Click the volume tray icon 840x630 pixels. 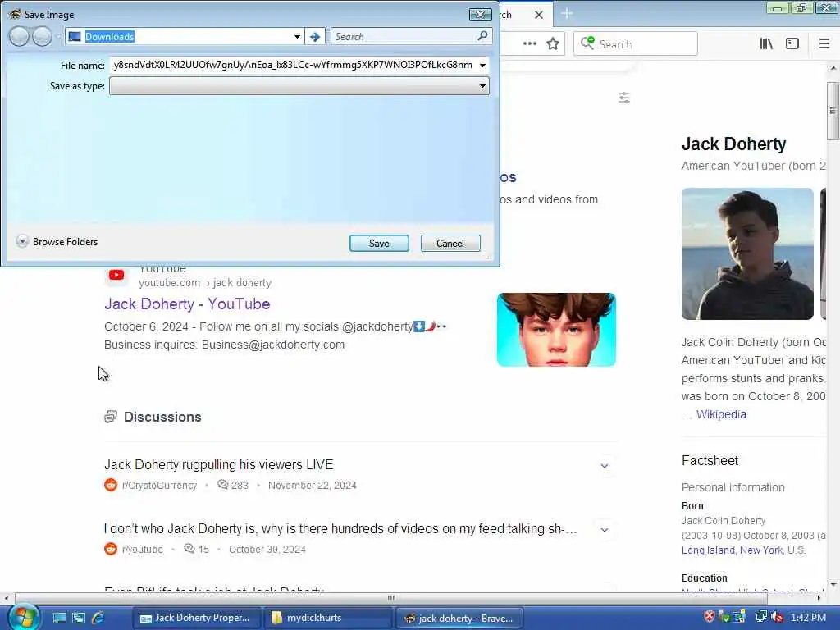776,617
